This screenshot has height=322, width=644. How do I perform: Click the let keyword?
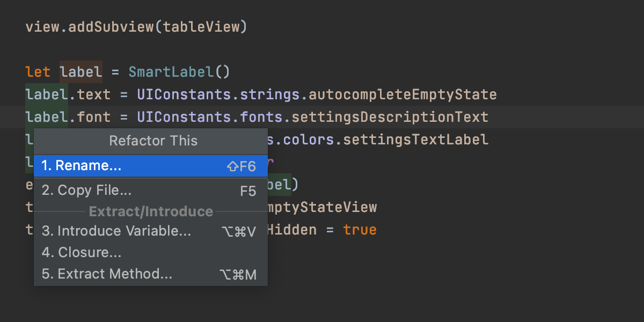click(38, 72)
